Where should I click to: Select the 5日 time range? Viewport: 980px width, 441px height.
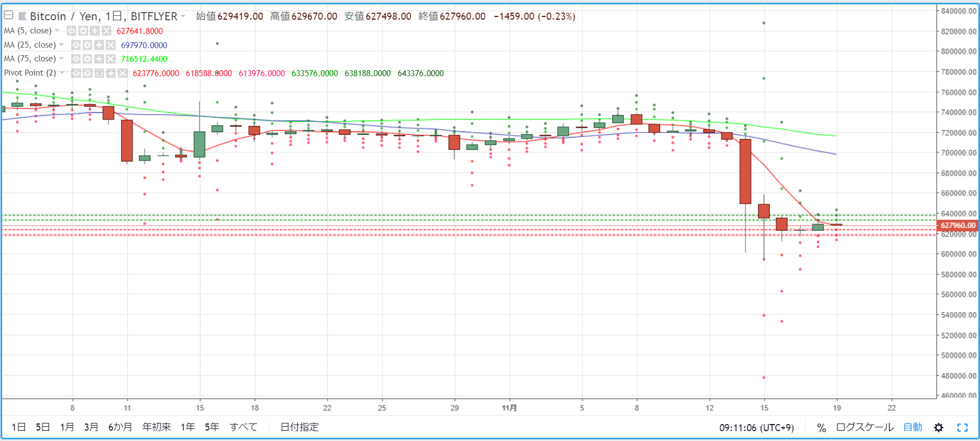click(43, 427)
